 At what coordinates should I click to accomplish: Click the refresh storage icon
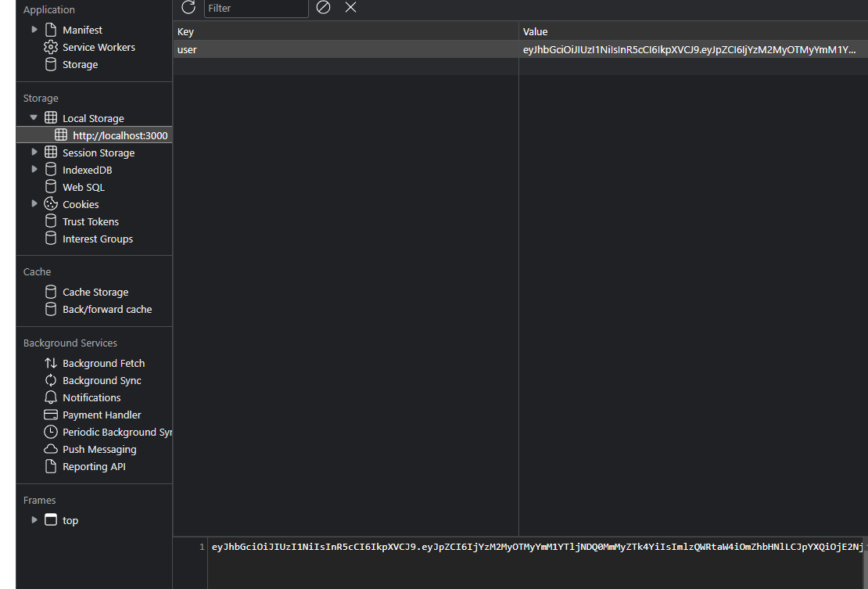coord(188,7)
